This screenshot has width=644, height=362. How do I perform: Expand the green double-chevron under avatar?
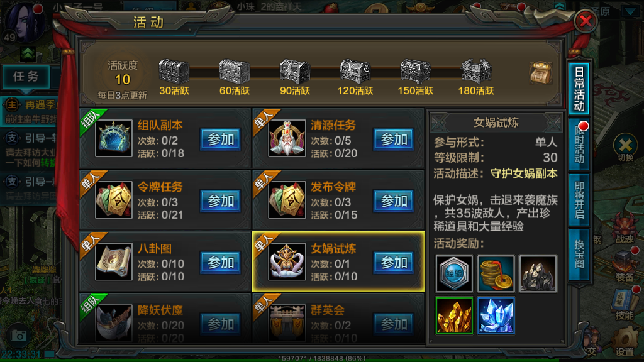(x=28, y=54)
